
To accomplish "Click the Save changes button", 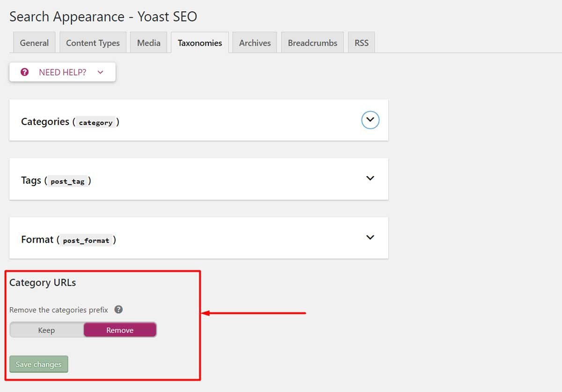I will click(39, 364).
